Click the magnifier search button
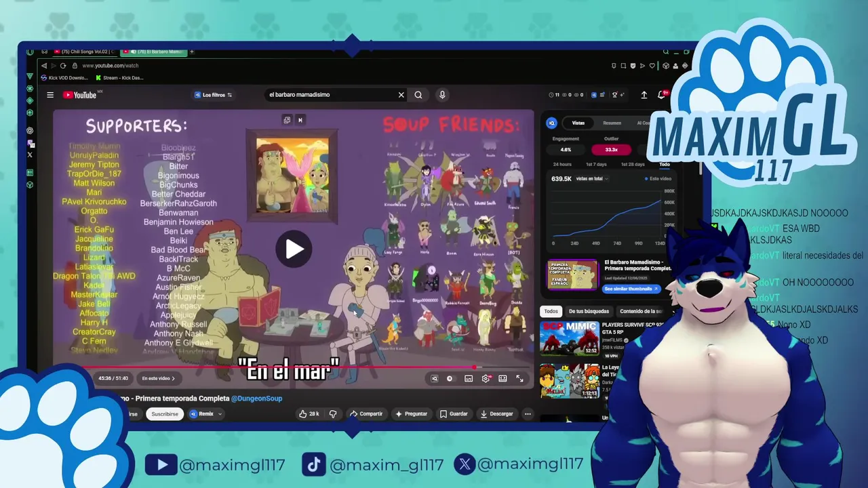 click(x=418, y=95)
